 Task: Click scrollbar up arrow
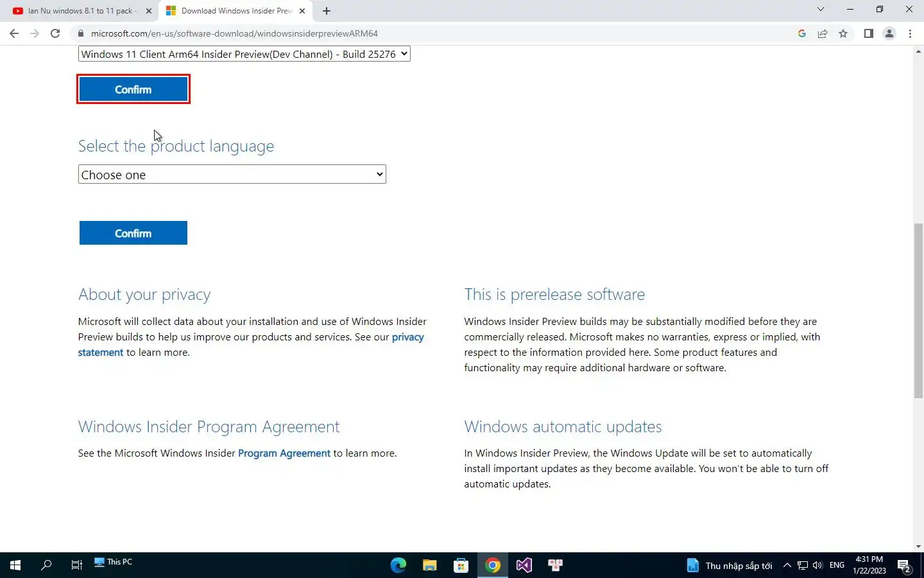coord(918,51)
